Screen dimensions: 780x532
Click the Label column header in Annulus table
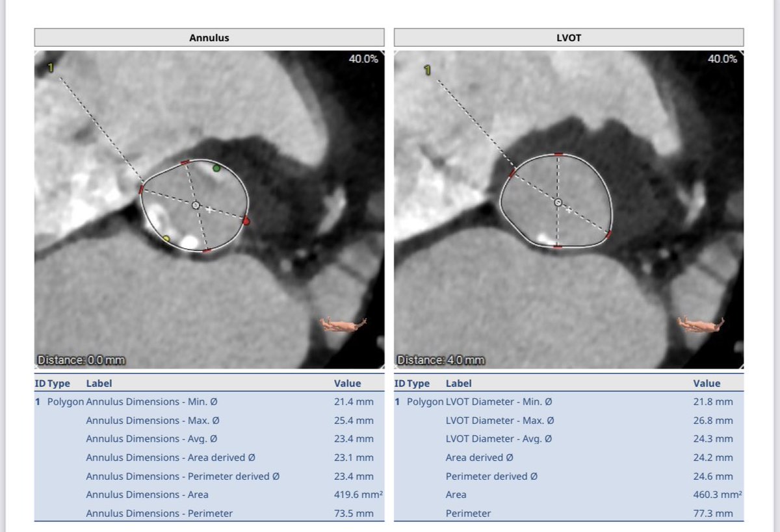pos(99,383)
